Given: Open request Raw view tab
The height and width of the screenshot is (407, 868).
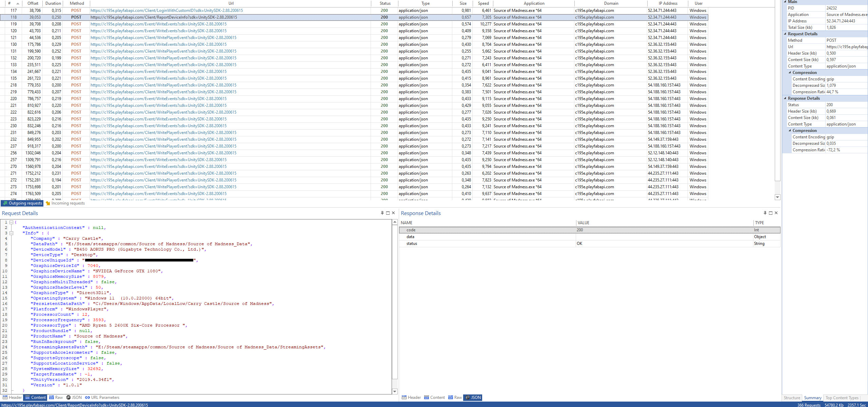Looking at the screenshot, I should click(x=56, y=398).
